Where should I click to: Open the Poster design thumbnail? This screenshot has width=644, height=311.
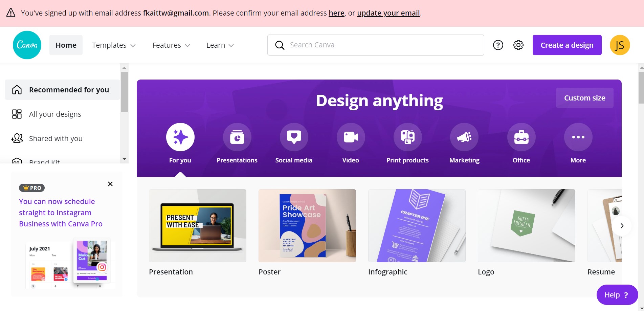[x=307, y=226]
